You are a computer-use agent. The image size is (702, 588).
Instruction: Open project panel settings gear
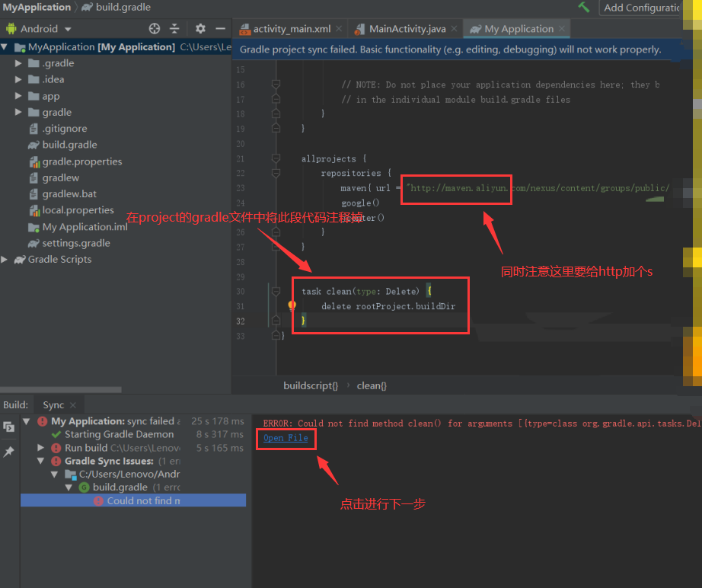coord(200,29)
